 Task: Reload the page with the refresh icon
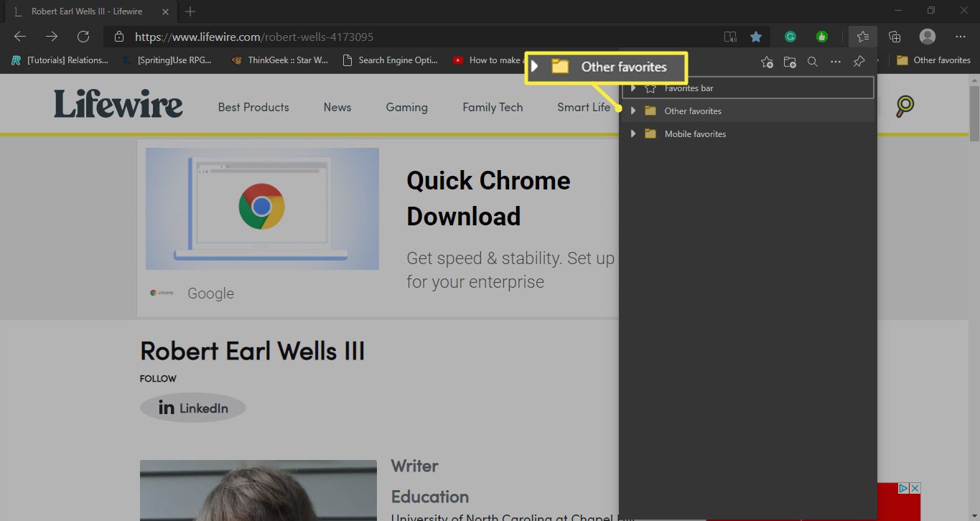click(83, 37)
